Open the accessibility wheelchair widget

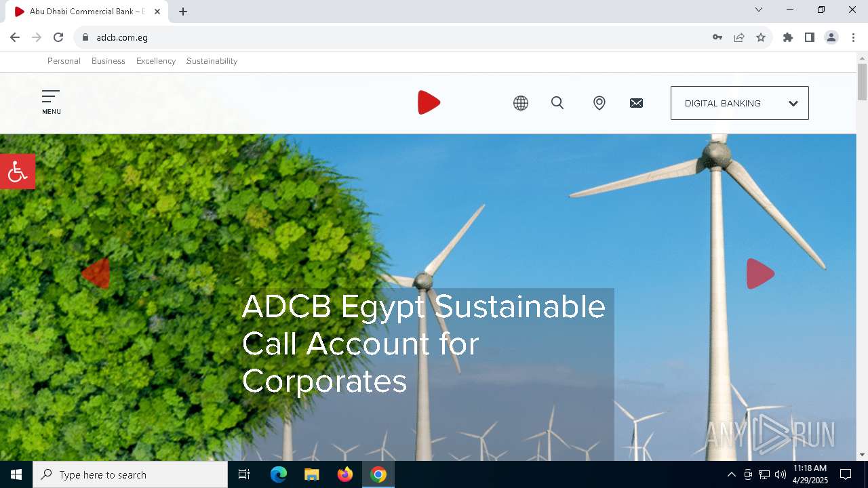[x=18, y=171]
